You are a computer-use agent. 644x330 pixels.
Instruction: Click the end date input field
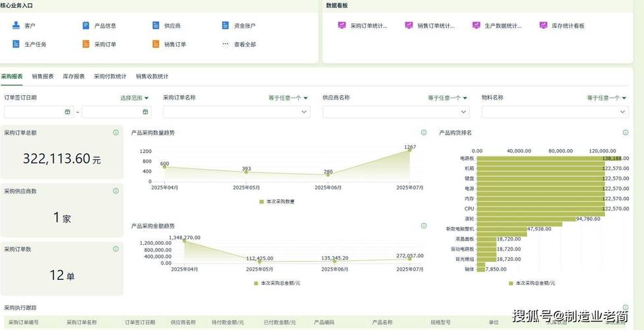(116, 112)
